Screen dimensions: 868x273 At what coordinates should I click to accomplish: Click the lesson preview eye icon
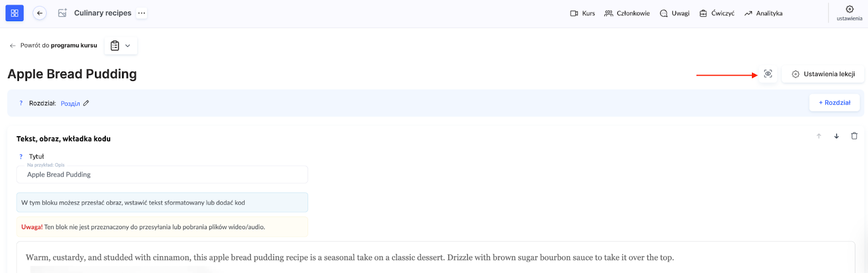pos(768,74)
